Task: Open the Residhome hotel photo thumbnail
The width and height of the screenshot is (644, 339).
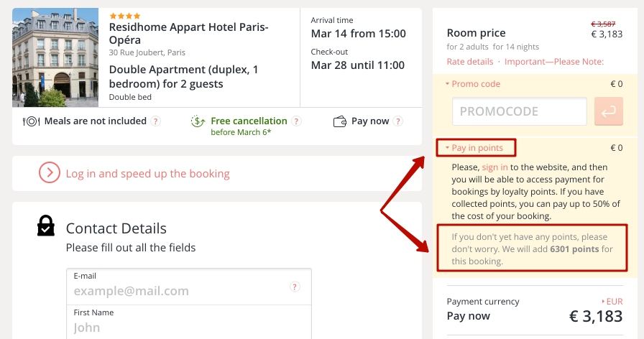Action: [x=55, y=57]
